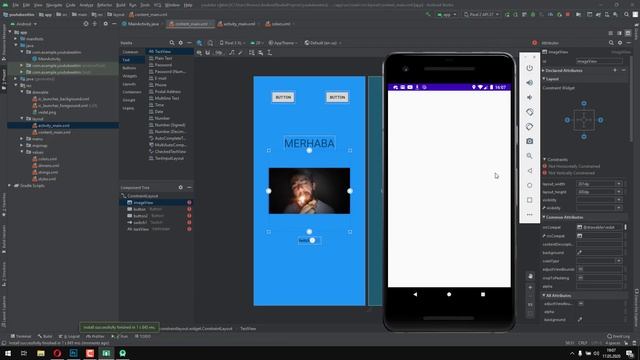Open visibility dropdown
The height and width of the screenshot is (360, 640).
point(619,200)
